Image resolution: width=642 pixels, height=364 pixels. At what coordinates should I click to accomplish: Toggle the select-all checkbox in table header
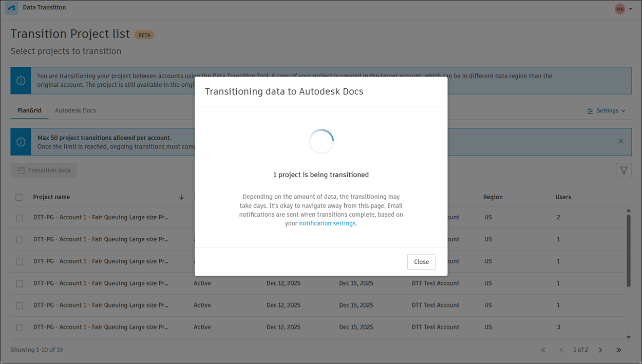pyautogui.click(x=19, y=197)
